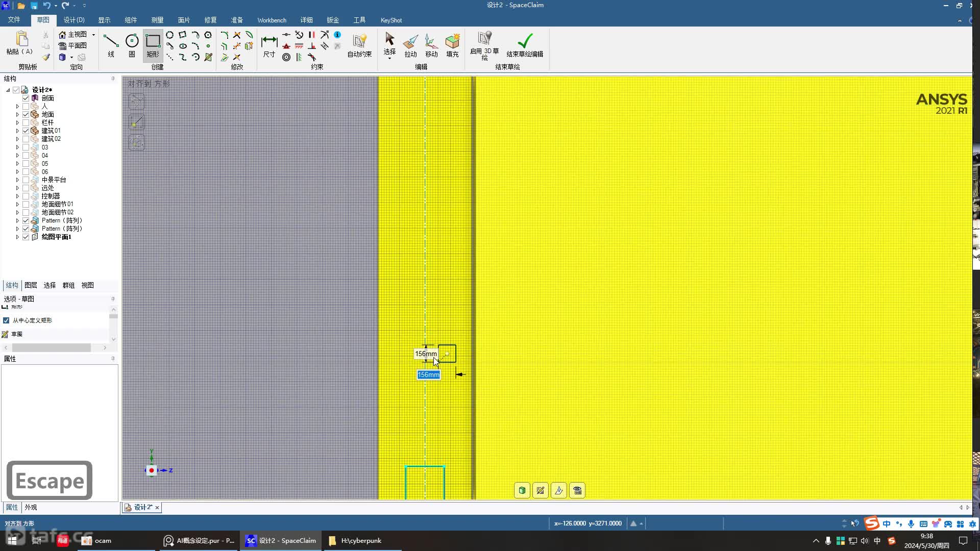
Task: Open the 文件 menu
Action: click(14, 20)
